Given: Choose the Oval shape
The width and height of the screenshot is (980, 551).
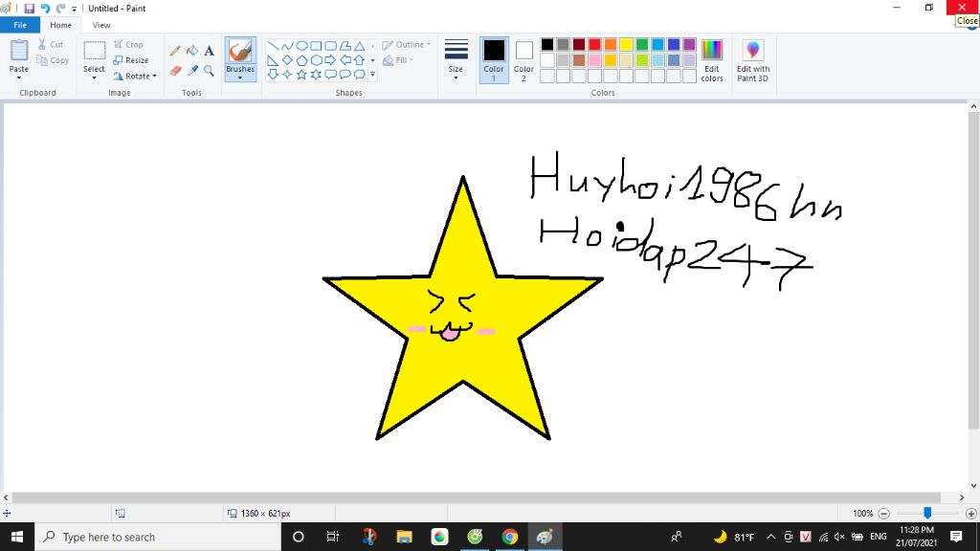Looking at the screenshot, I should 301,46.
